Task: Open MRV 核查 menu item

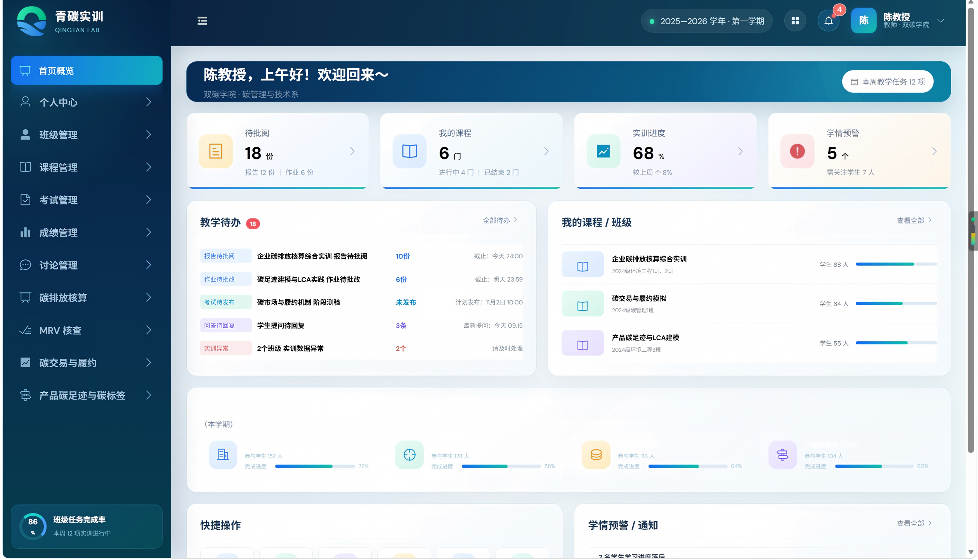Action: [x=87, y=330]
